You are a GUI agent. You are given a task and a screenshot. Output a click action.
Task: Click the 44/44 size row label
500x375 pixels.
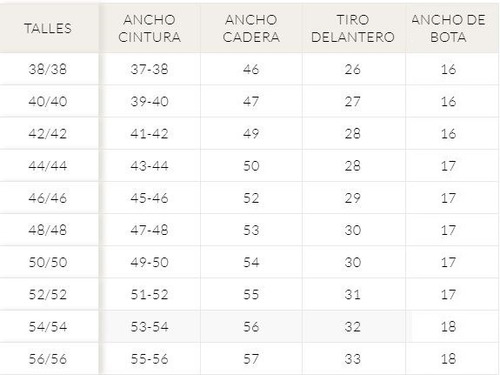(48, 166)
